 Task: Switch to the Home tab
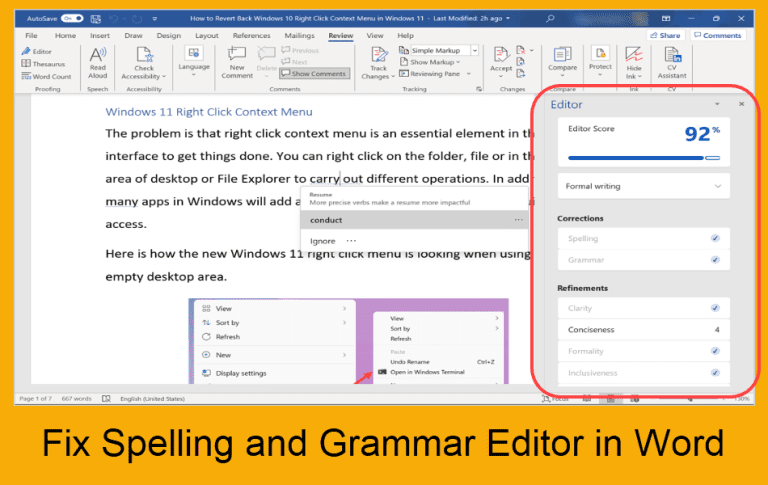pyautogui.click(x=65, y=35)
